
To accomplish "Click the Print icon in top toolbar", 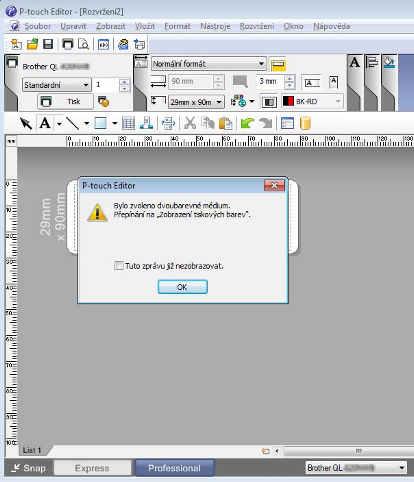I will click(68, 44).
